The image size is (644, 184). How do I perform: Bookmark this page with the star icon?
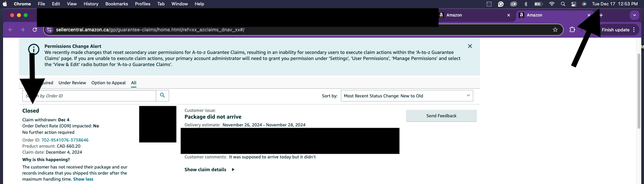tap(555, 30)
